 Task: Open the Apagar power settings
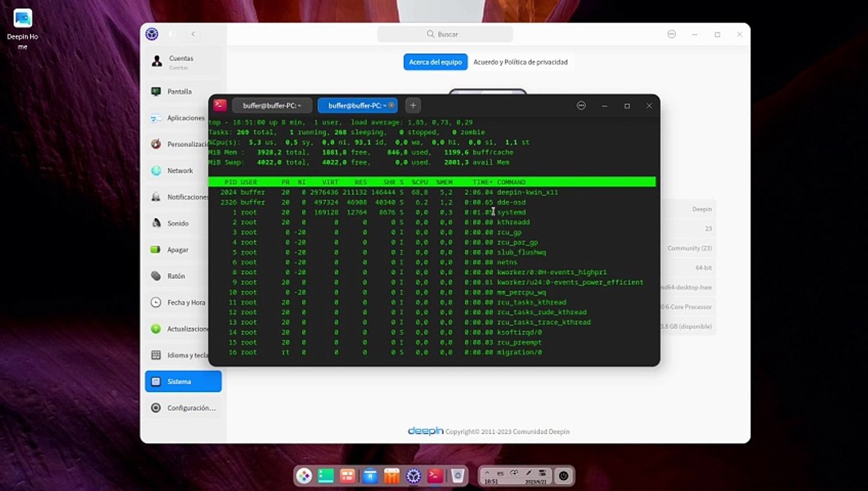[x=183, y=250]
